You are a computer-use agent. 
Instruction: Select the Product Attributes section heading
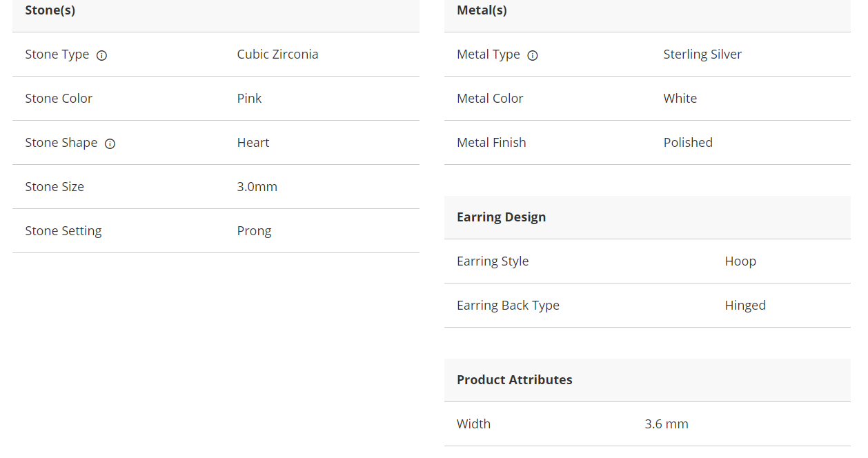[514, 380]
